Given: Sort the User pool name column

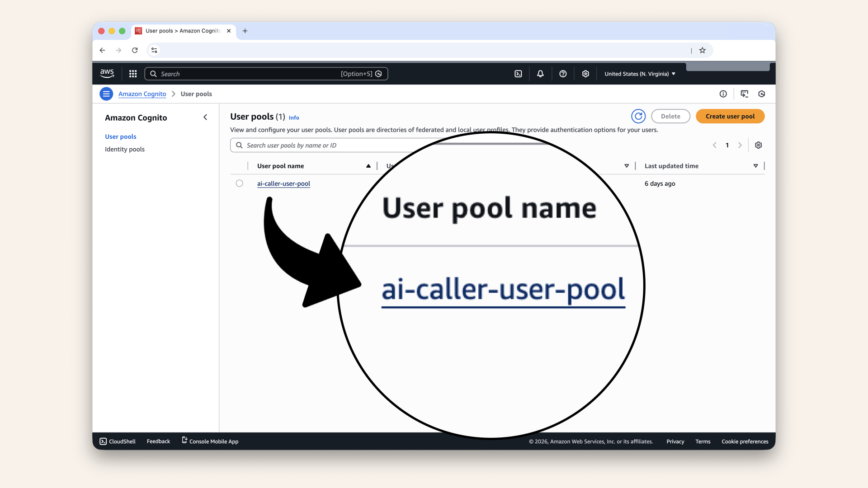Looking at the screenshot, I should pyautogui.click(x=368, y=165).
